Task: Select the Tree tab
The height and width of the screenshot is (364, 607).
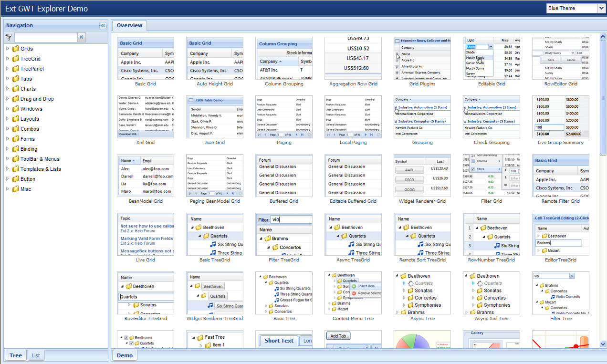Action: [x=16, y=355]
